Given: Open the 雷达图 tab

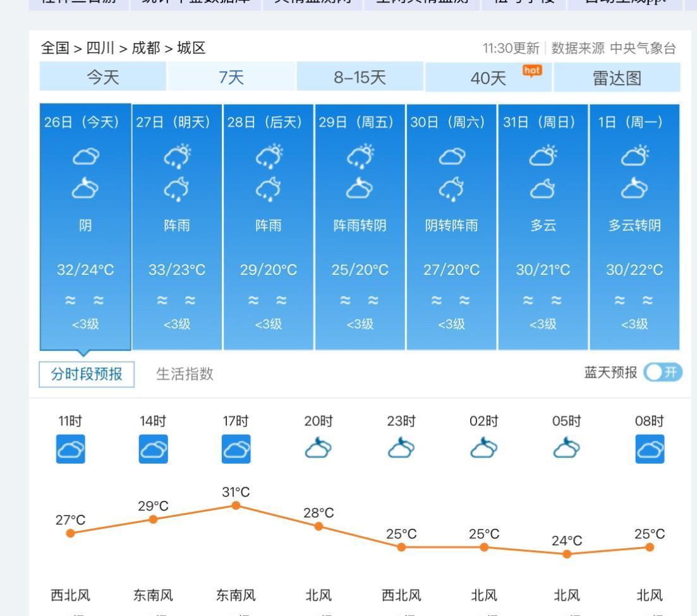Looking at the screenshot, I should (617, 78).
